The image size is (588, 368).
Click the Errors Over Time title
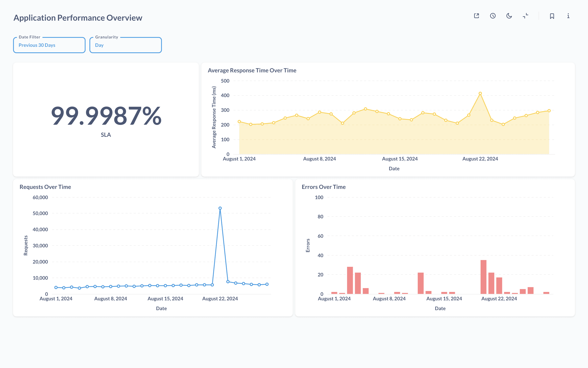[324, 187]
